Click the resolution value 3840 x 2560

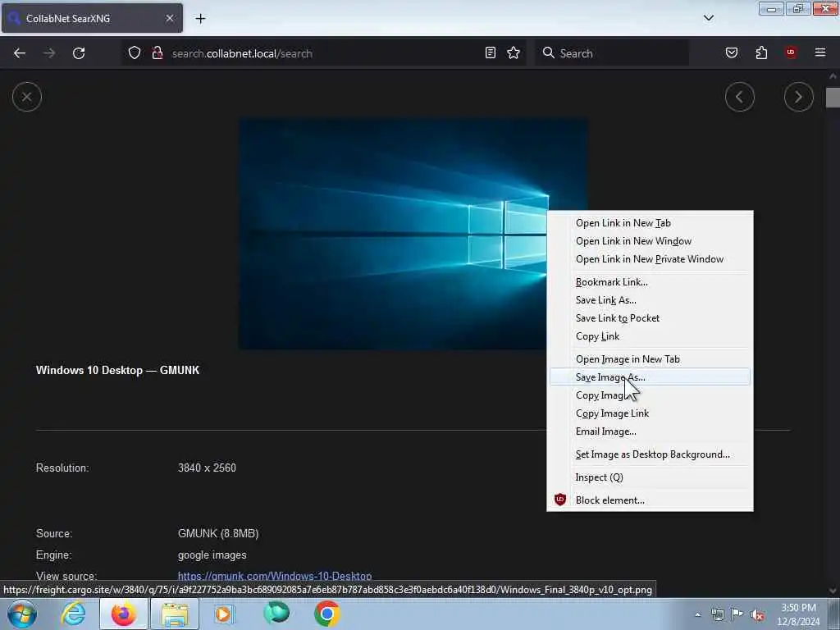click(207, 468)
